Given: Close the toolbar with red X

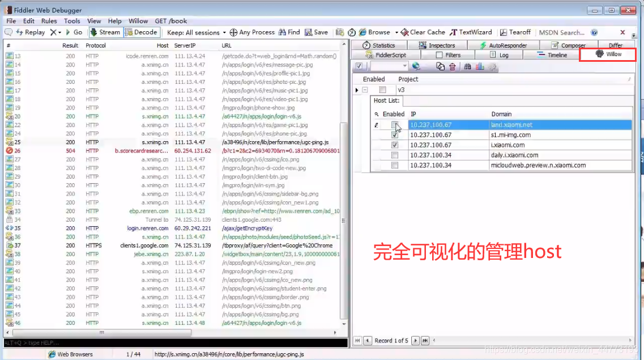Looking at the screenshot, I should [x=622, y=32].
